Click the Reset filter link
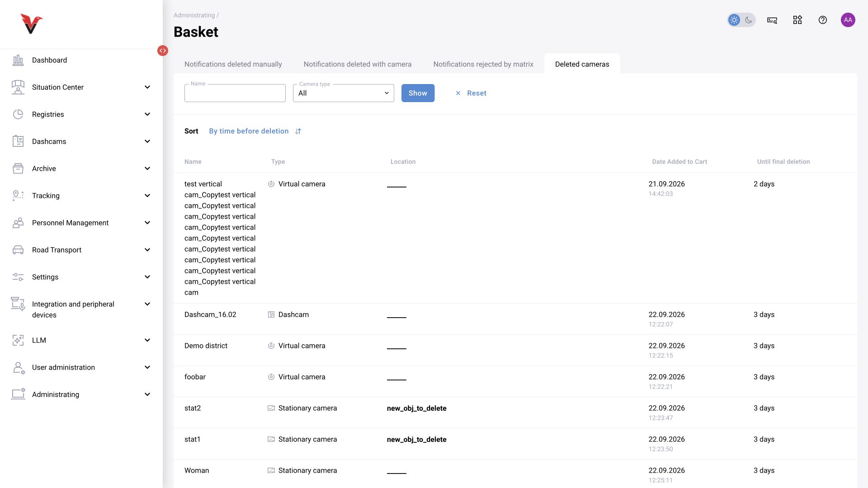 coord(471,93)
